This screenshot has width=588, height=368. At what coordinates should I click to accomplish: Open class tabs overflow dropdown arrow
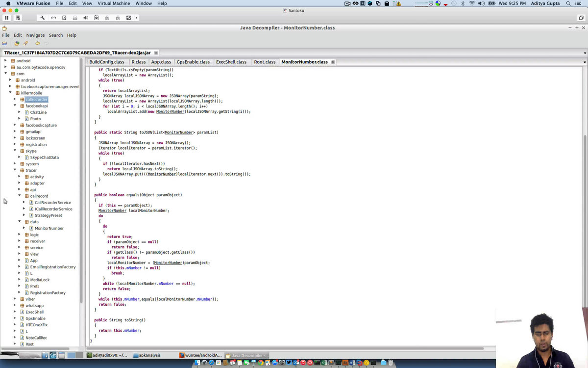[584, 62]
